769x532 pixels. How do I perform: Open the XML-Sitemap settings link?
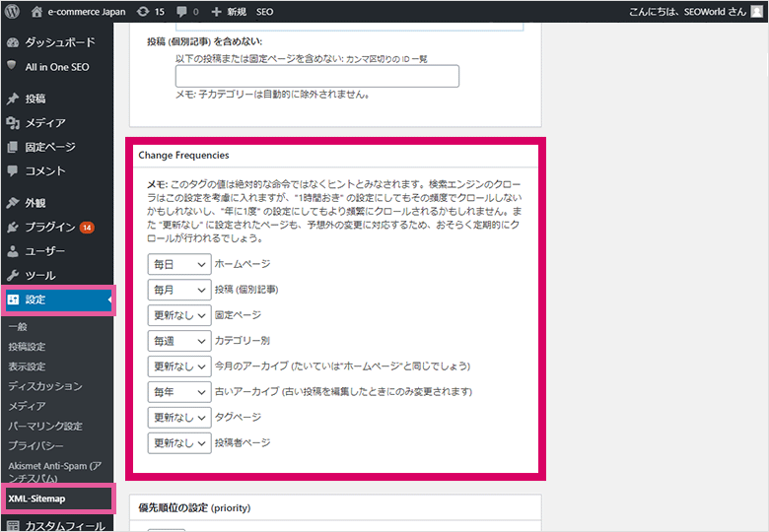[x=36, y=499]
